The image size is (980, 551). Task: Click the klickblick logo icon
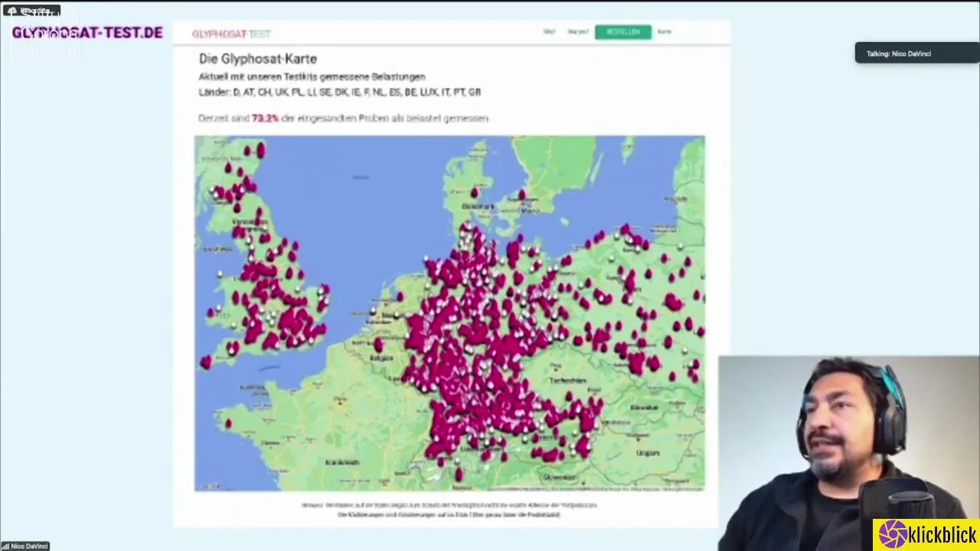tap(893, 535)
